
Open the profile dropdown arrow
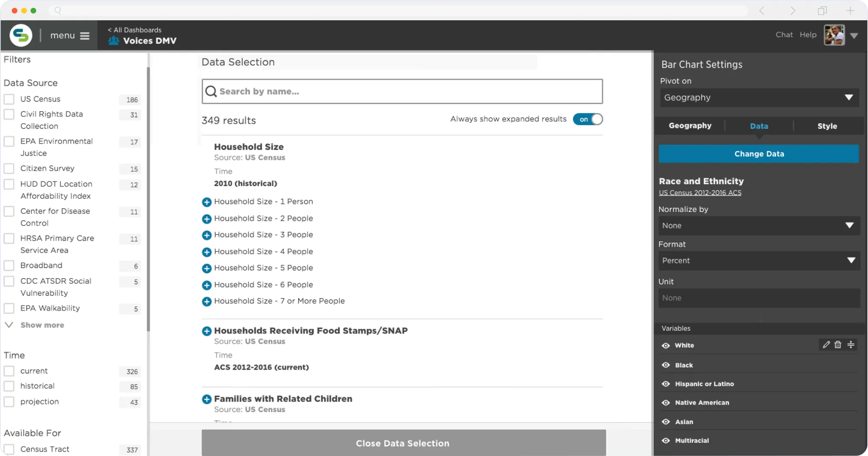854,36
